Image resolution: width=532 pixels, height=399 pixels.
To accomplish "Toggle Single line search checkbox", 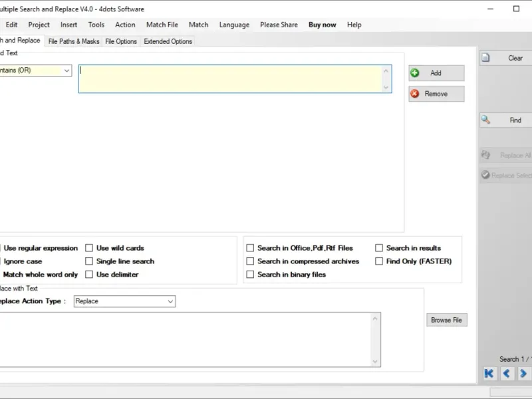I will pyautogui.click(x=89, y=261).
